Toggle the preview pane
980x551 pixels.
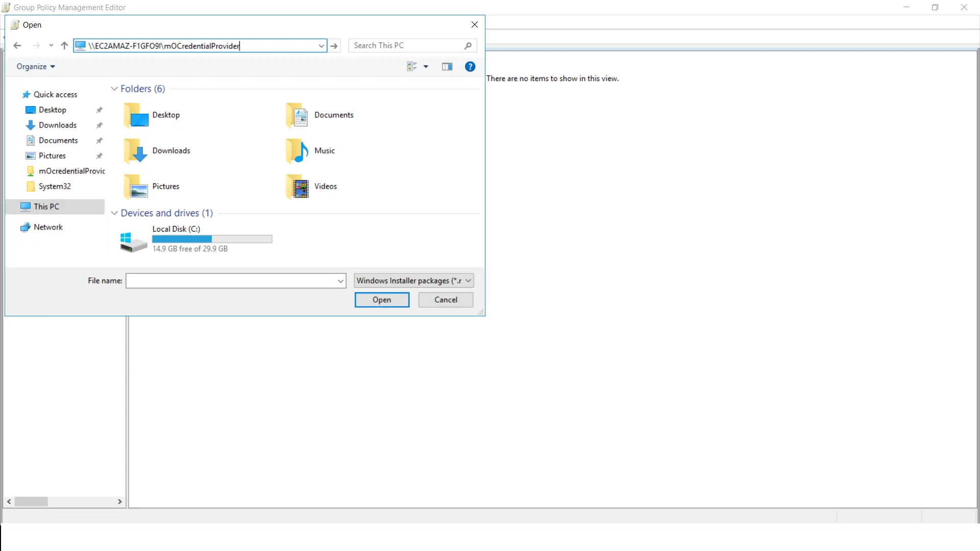pyautogui.click(x=447, y=67)
